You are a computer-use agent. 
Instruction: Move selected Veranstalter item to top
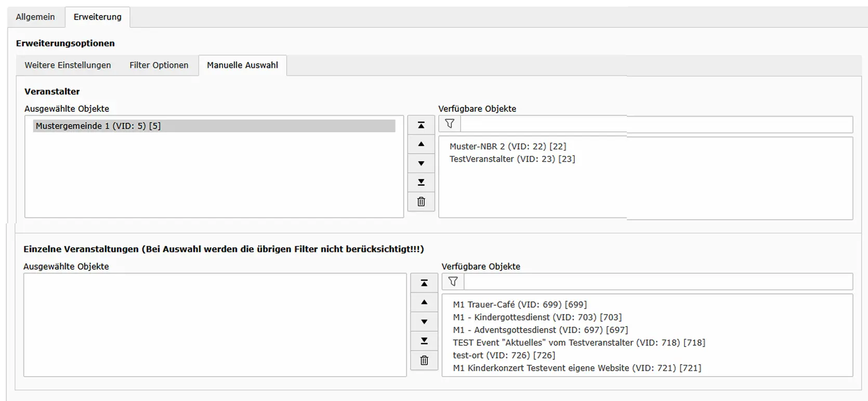point(421,125)
